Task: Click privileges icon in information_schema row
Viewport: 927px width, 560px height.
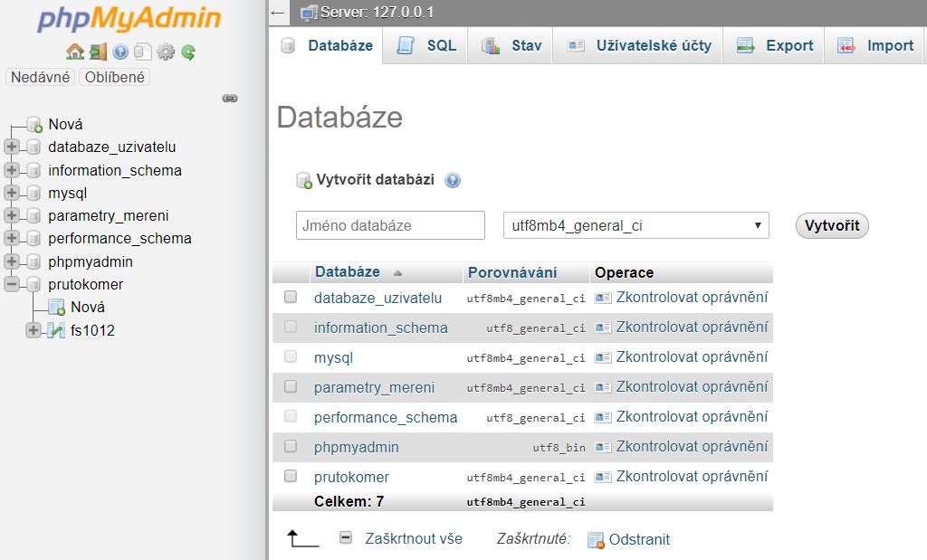Action: coord(602,327)
